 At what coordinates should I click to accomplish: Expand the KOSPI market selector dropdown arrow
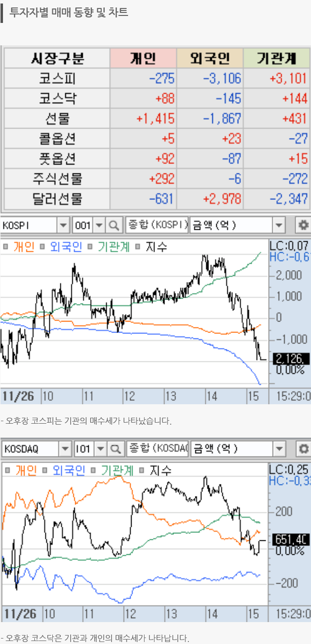63,226
